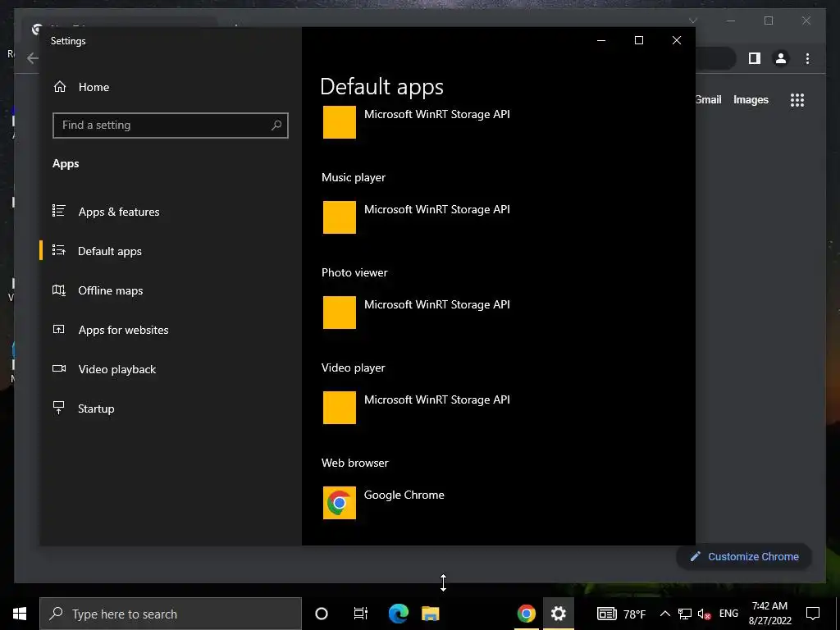This screenshot has height=630, width=840.
Task: Switch to Chrome on taskbar
Action: click(526, 614)
